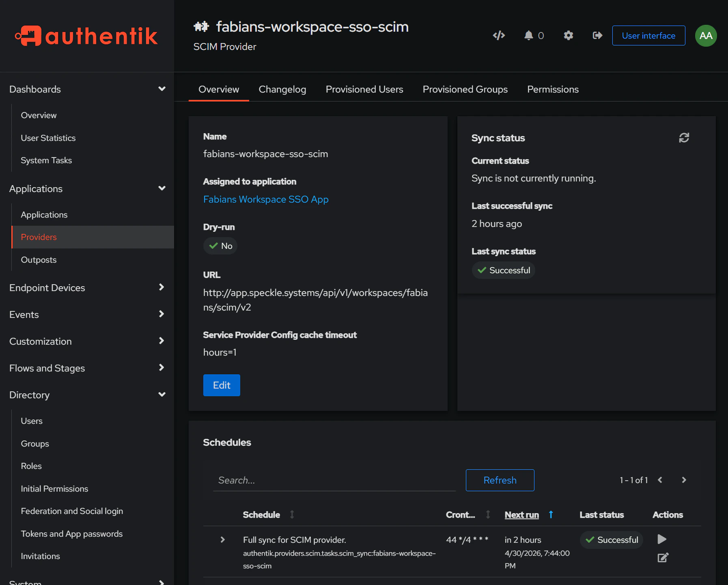Expand the System section
The image size is (728, 585).
(x=162, y=582)
